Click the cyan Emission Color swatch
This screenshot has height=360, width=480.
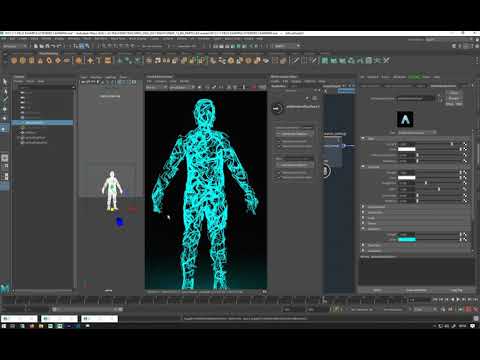pyautogui.click(x=407, y=239)
